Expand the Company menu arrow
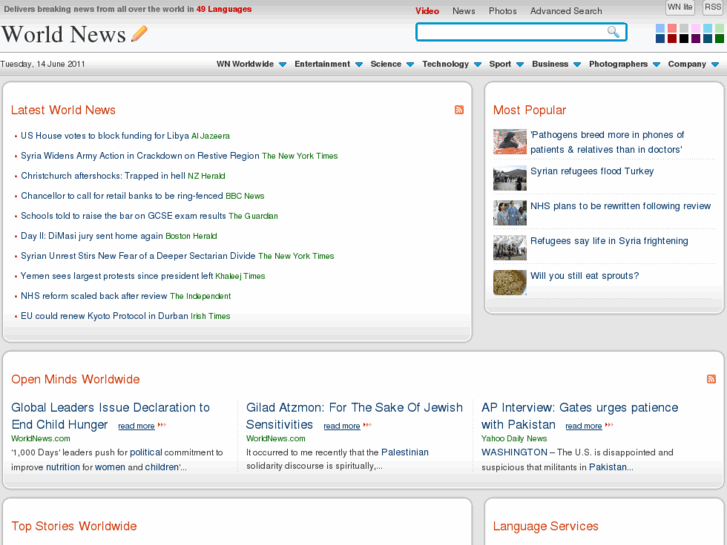The image size is (727, 545). [715, 64]
